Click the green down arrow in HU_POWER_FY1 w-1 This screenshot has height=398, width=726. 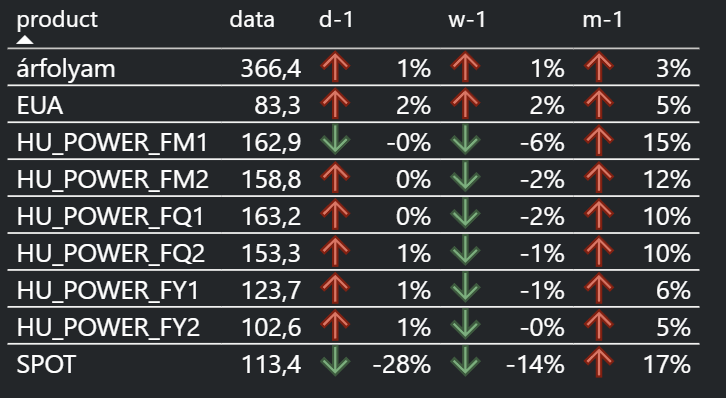pyautogui.click(x=465, y=288)
